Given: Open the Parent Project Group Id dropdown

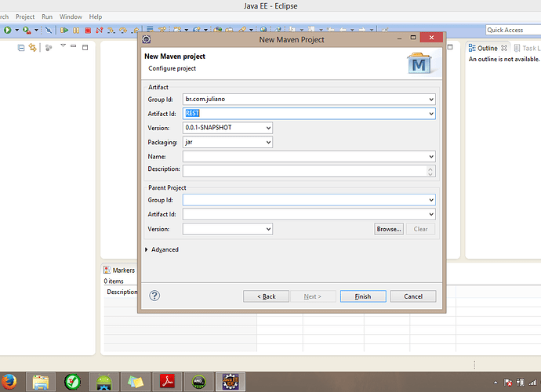Looking at the screenshot, I should pyautogui.click(x=431, y=200).
